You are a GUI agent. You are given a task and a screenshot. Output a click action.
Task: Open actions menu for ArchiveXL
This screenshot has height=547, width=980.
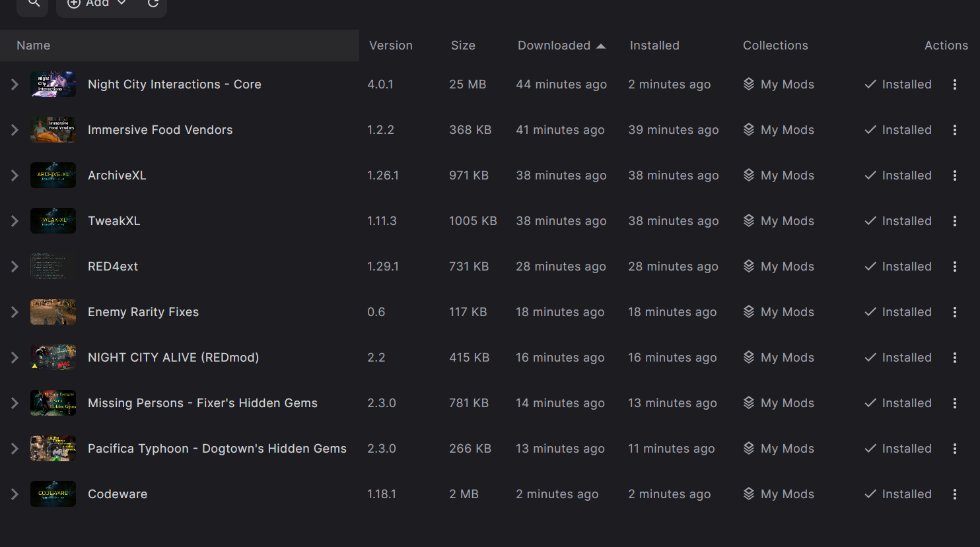(955, 176)
